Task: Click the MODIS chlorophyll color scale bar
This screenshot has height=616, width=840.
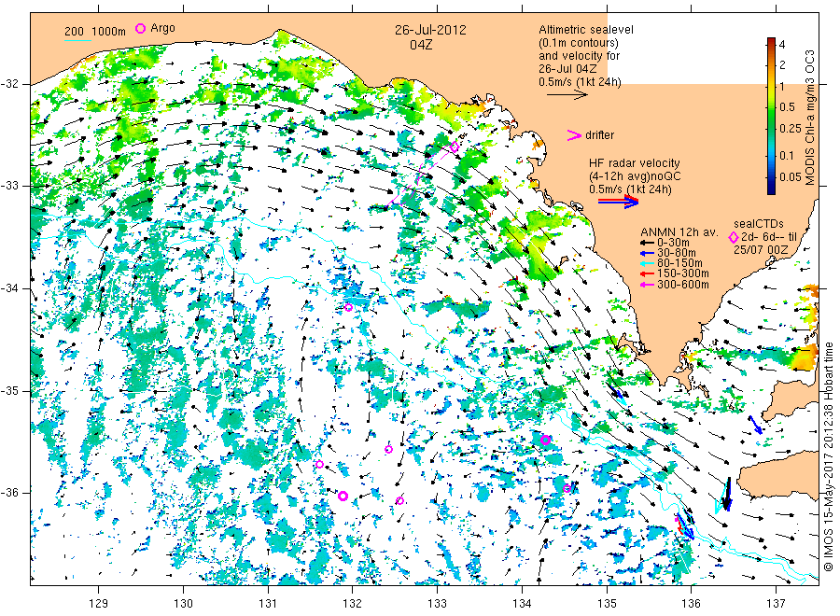Action: (x=771, y=116)
